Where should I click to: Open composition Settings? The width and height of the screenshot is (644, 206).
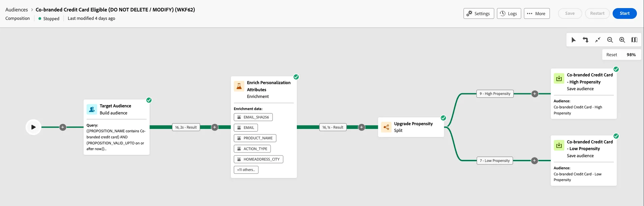(x=479, y=13)
